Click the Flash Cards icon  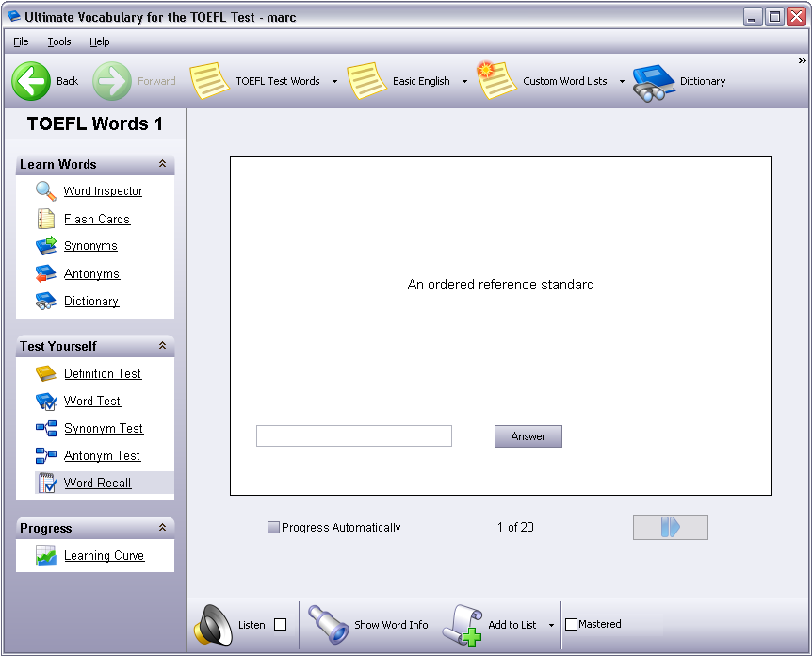tap(45, 219)
